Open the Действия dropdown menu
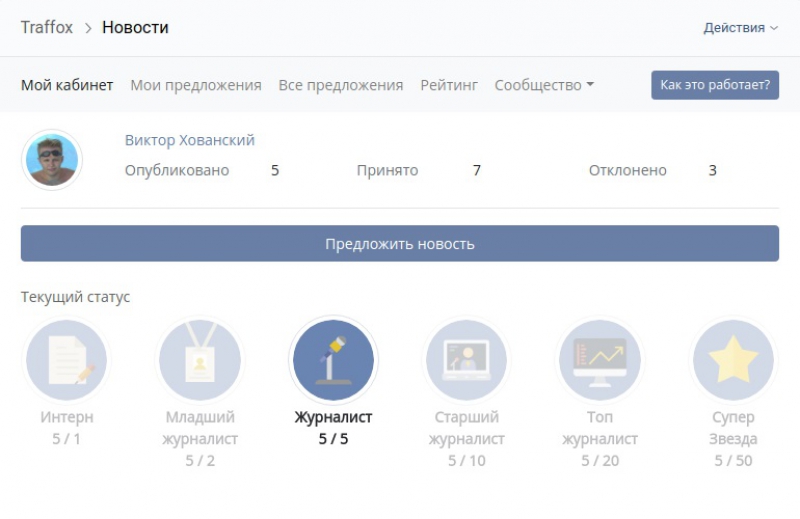Image resolution: width=800 pixels, height=519 pixels. pyautogui.click(x=740, y=28)
